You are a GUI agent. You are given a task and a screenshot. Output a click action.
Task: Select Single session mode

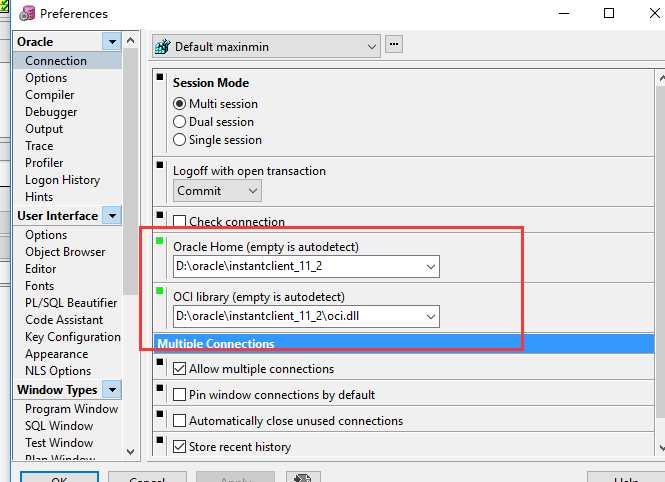click(179, 139)
